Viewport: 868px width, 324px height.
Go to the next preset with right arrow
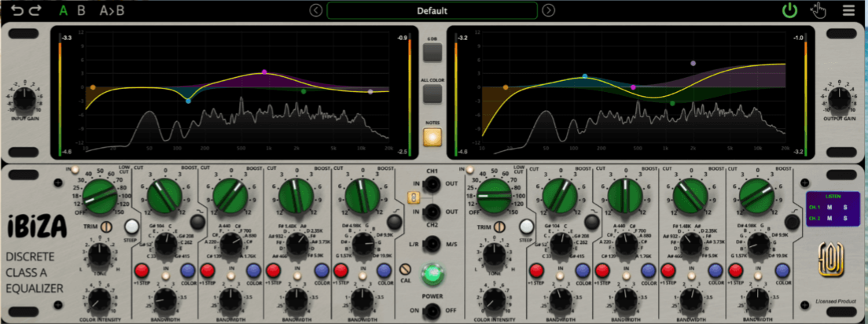[549, 10]
